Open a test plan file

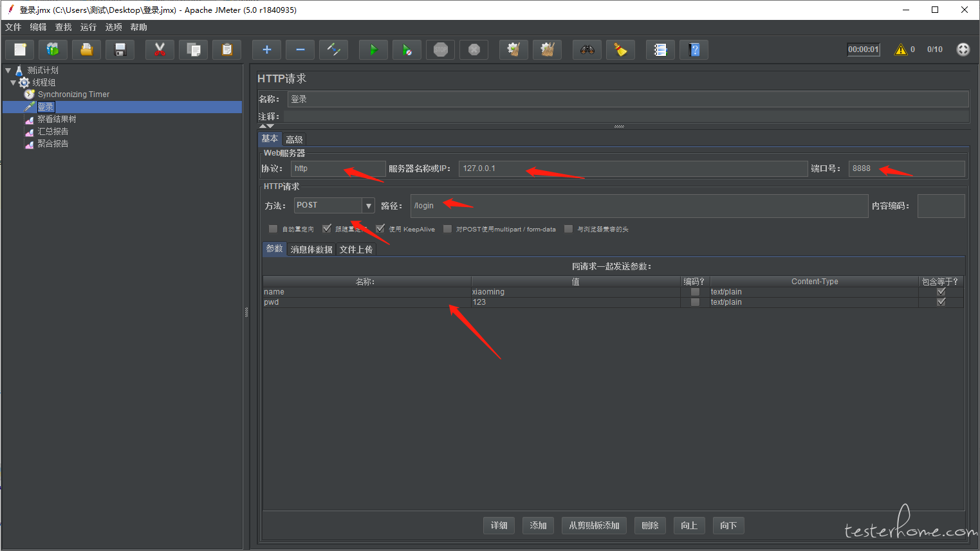[x=87, y=50]
